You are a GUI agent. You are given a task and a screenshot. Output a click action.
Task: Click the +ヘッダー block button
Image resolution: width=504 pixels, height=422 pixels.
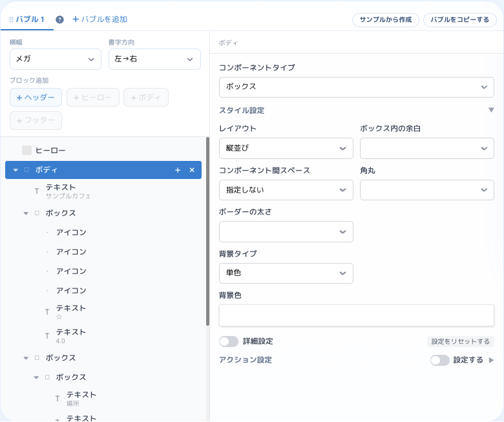pos(36,98)
